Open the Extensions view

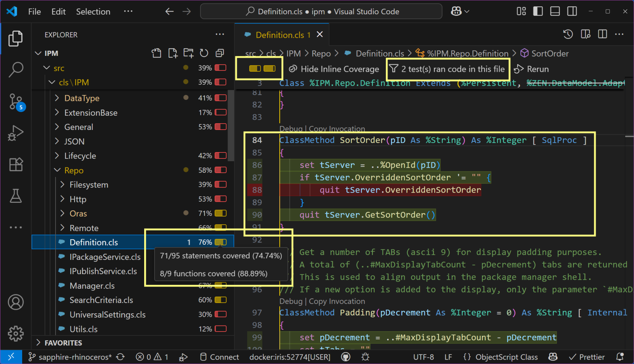16,164
